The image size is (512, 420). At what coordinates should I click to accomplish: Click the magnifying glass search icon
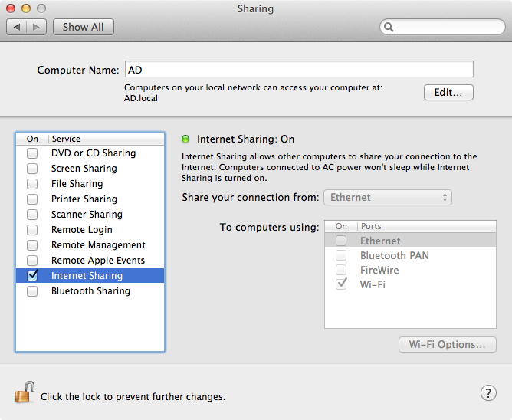[x=389, y=27]
